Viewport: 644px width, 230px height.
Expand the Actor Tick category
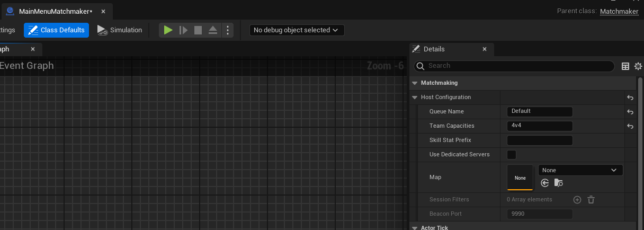click(x=415, y=228)
